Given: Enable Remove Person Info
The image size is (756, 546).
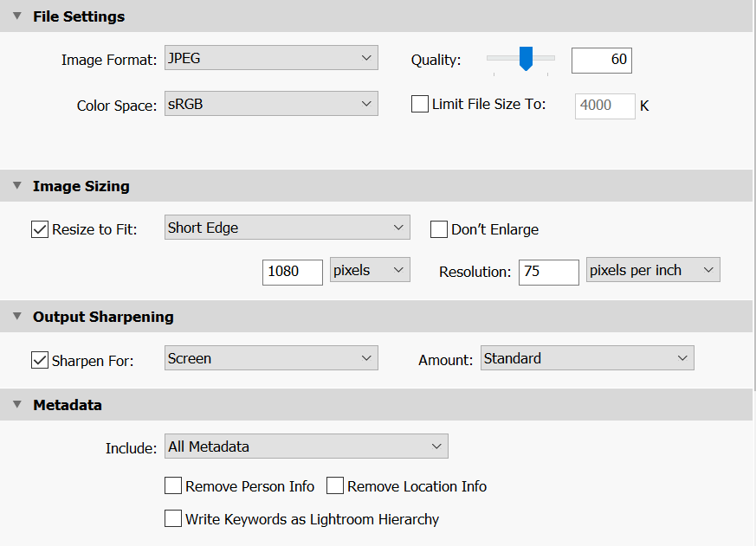Looking at the screenshot, I should click(x=172, y=485).
